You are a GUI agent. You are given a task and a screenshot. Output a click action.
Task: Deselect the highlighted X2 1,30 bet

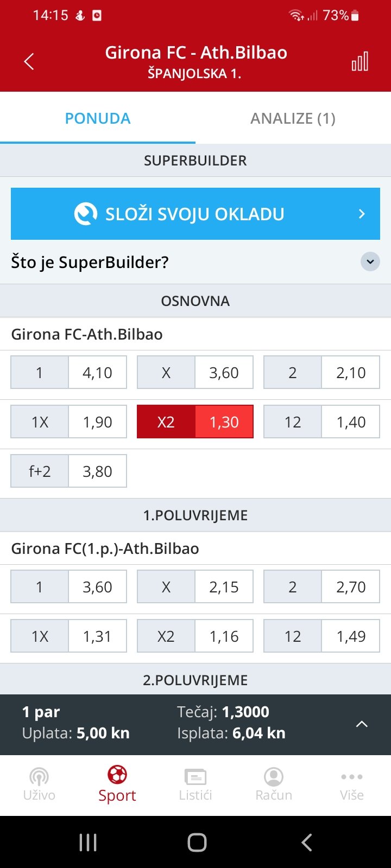tap(195, 422)
